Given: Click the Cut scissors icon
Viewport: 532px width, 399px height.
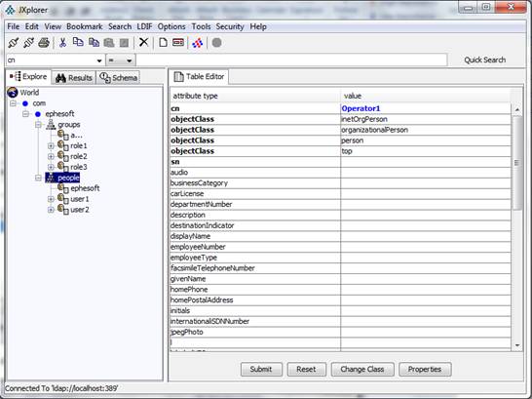Looking at the screenshot, I should (x=62, y=43).
